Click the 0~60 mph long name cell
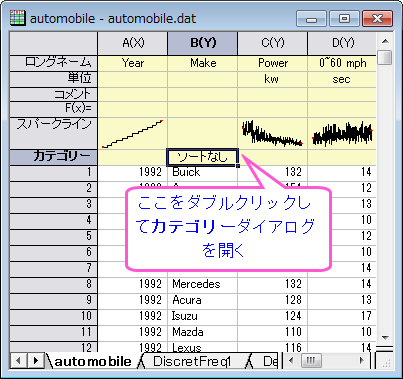The height and width of the screenshot is (379, 403). 342,63
